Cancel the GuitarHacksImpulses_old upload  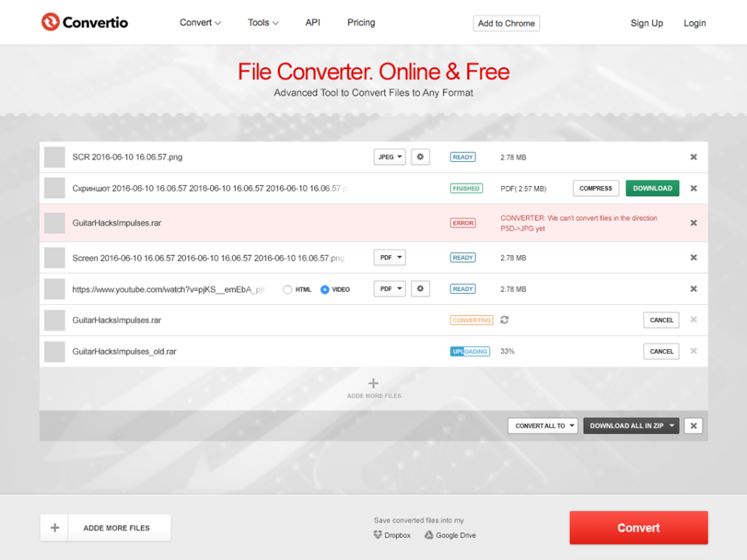[661, 351]
